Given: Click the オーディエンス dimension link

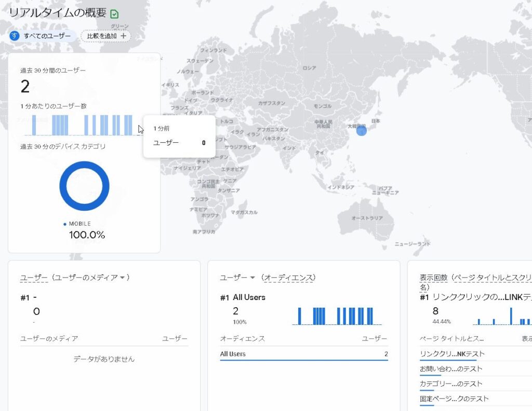Looking at the screenshot, I should (x=289, y=278).
